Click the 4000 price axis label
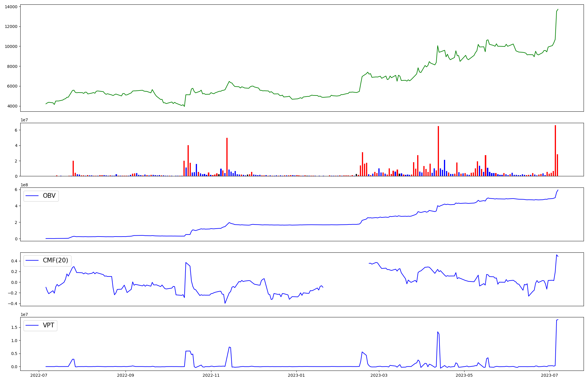 click(12, 106)
